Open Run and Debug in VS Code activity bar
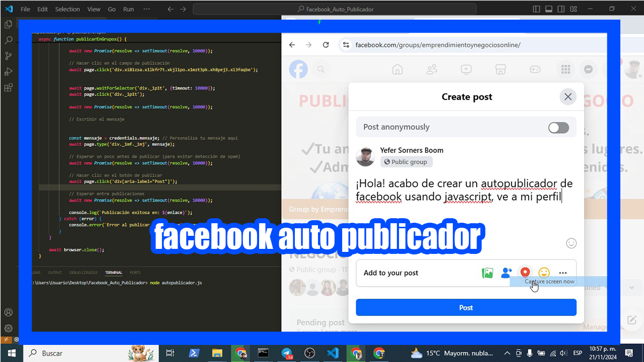The height and width of the screenshot is (362, 644). pos(8,71)
